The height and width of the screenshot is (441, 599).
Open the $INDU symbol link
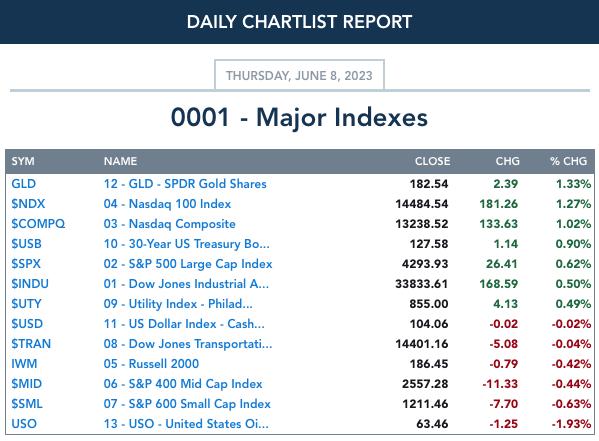coord(30,284)
